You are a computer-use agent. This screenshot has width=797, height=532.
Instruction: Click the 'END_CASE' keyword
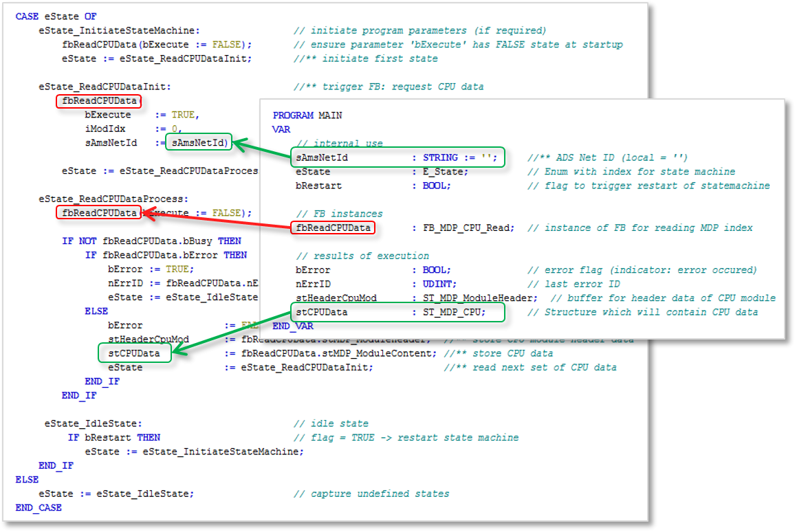click(x=39, y=508)
